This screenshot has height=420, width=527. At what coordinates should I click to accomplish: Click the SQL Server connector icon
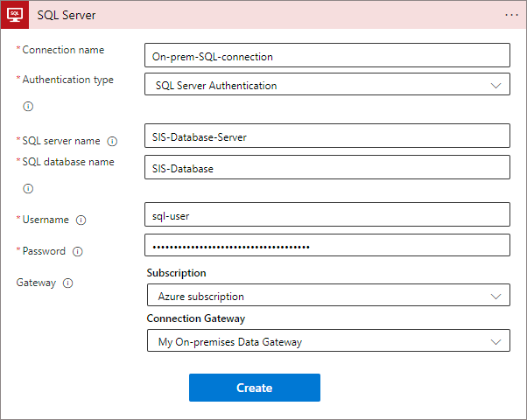[15, 15]
